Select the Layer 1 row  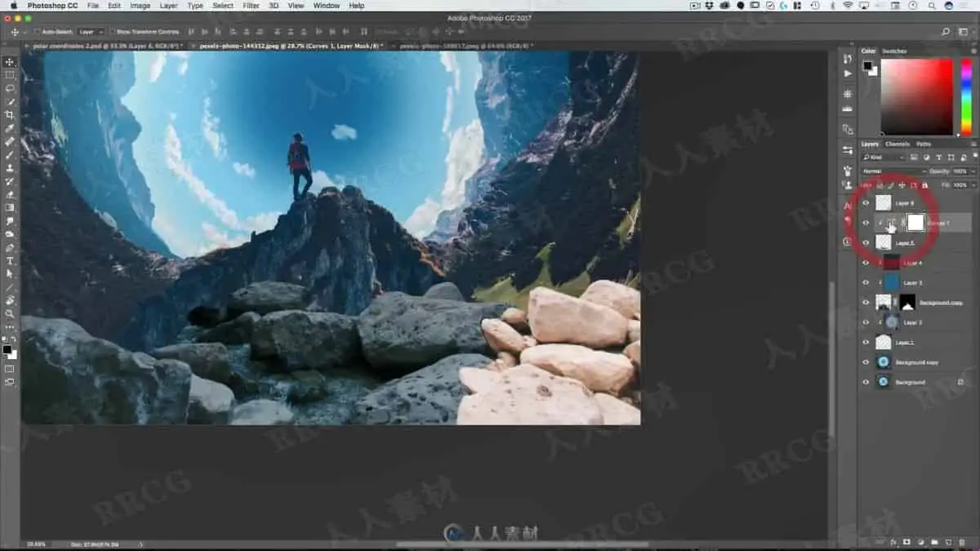918,342
